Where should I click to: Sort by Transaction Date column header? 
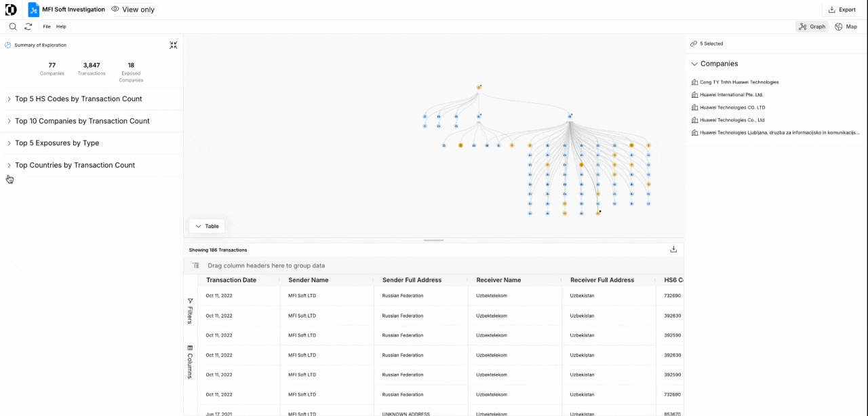pyautogui.click(x=231, y=280)
